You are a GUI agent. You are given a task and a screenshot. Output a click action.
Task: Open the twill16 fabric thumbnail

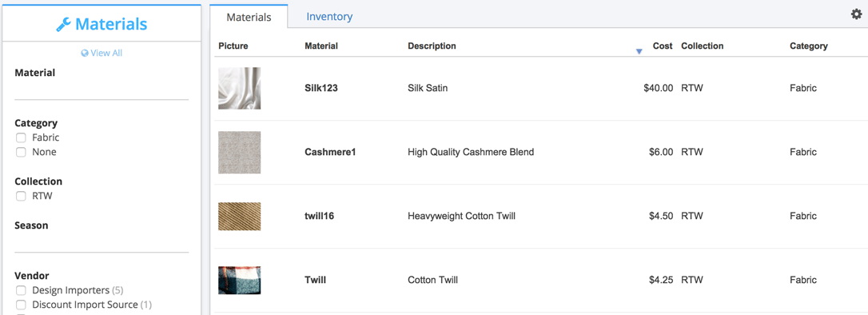click(239, 216)
